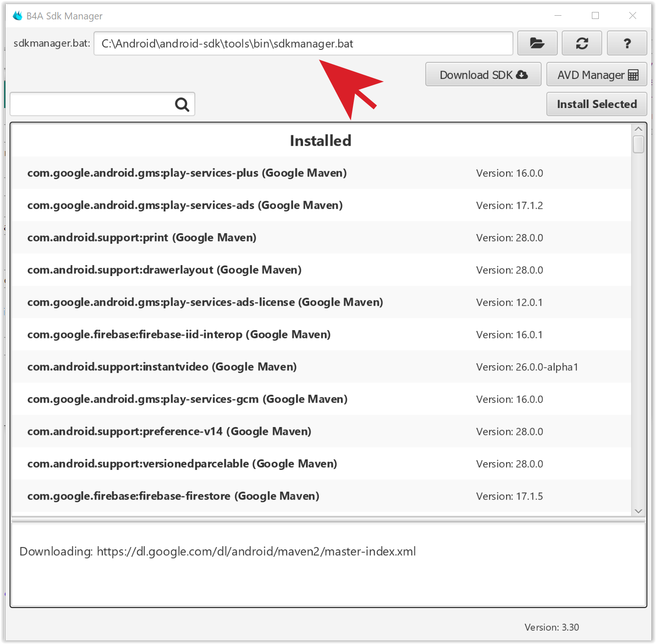
Task: Select preference-v14 package row
Action: tap(322, 431)
